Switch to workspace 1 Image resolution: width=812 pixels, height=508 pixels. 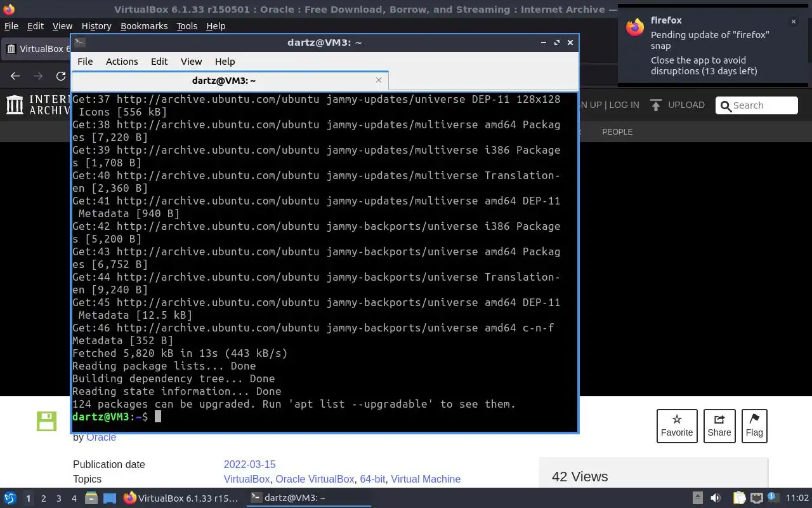click(x=28, y=498)
